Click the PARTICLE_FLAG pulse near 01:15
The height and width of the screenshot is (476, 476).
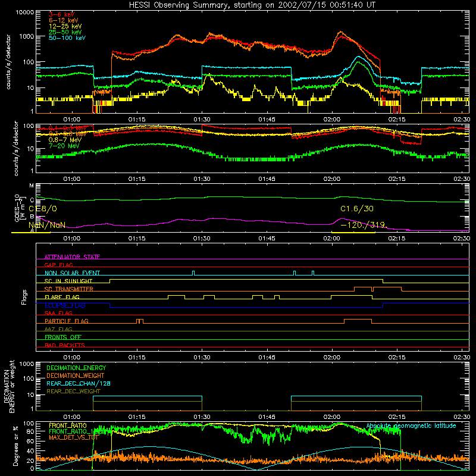tap(140, 321)
